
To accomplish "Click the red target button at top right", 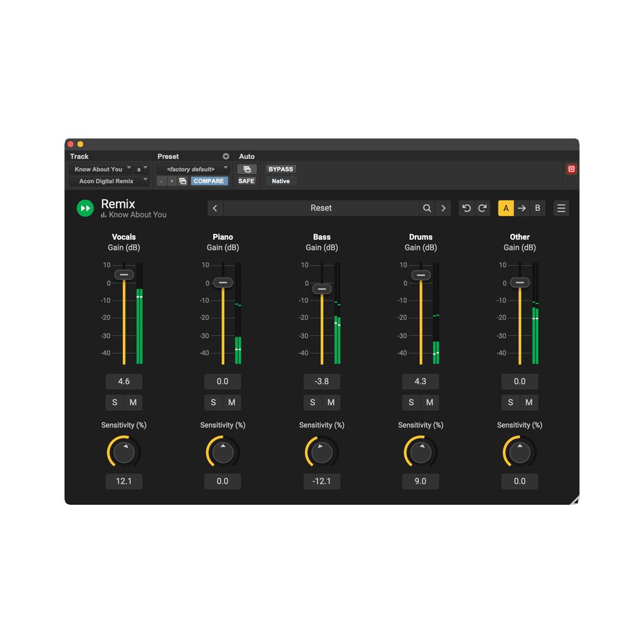I will 571,169.
